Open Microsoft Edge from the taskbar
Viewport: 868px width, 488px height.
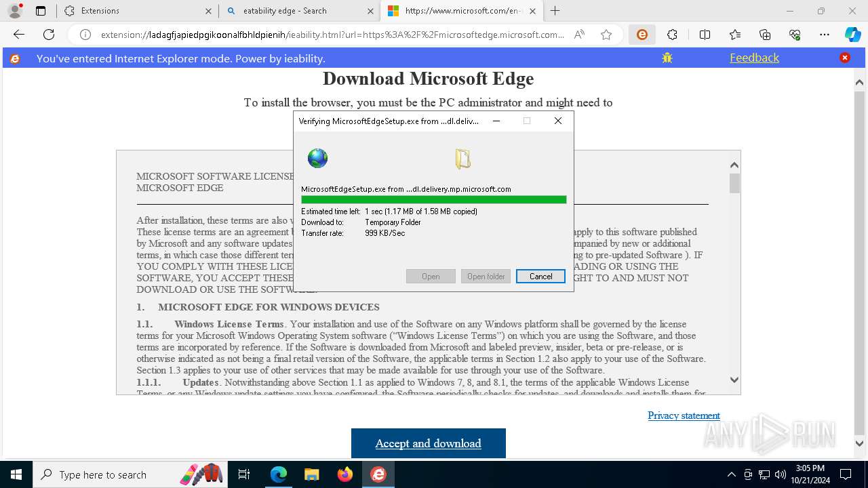pyautogui.click(x=279, y=474)
